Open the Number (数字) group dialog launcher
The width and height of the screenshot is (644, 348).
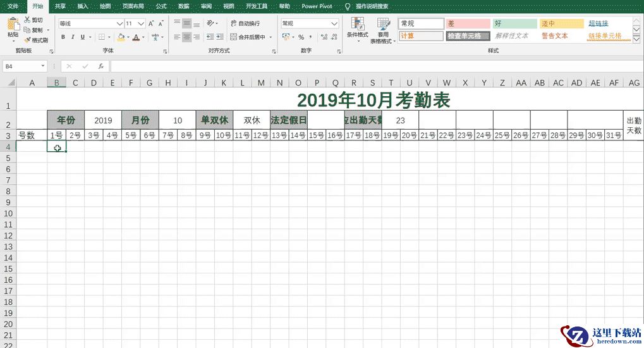tap(339, 51)
